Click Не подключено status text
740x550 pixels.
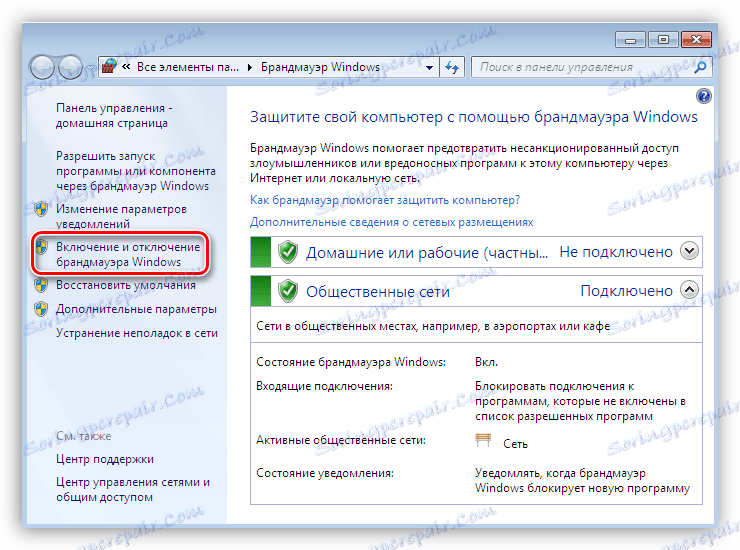pos(616,252)
